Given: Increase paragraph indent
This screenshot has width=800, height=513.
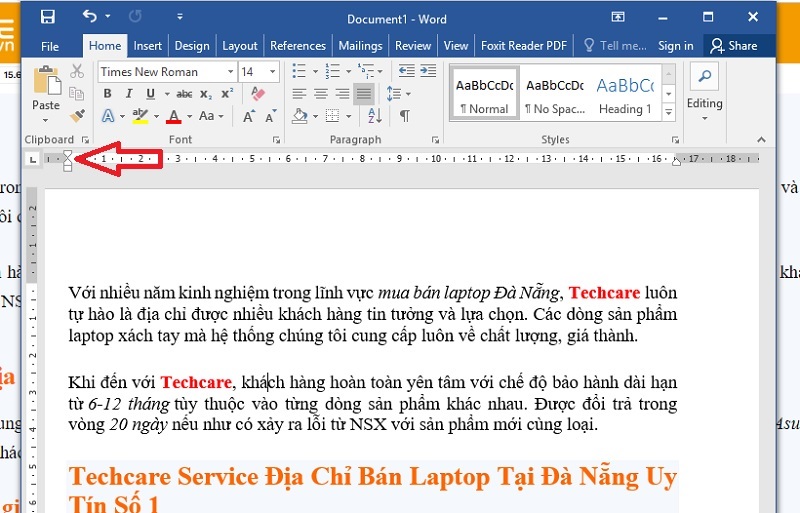Looking at the screenshot, I should [x=428, y=71].
